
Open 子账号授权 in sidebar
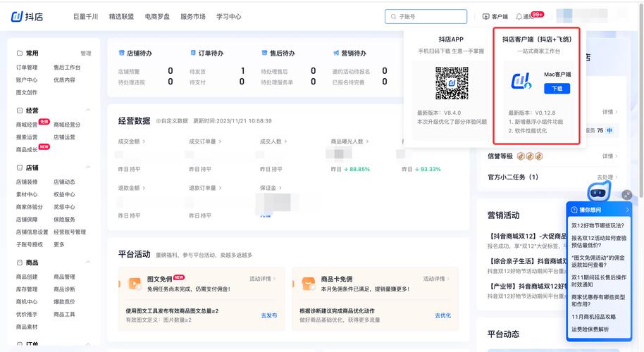(29, 244)
